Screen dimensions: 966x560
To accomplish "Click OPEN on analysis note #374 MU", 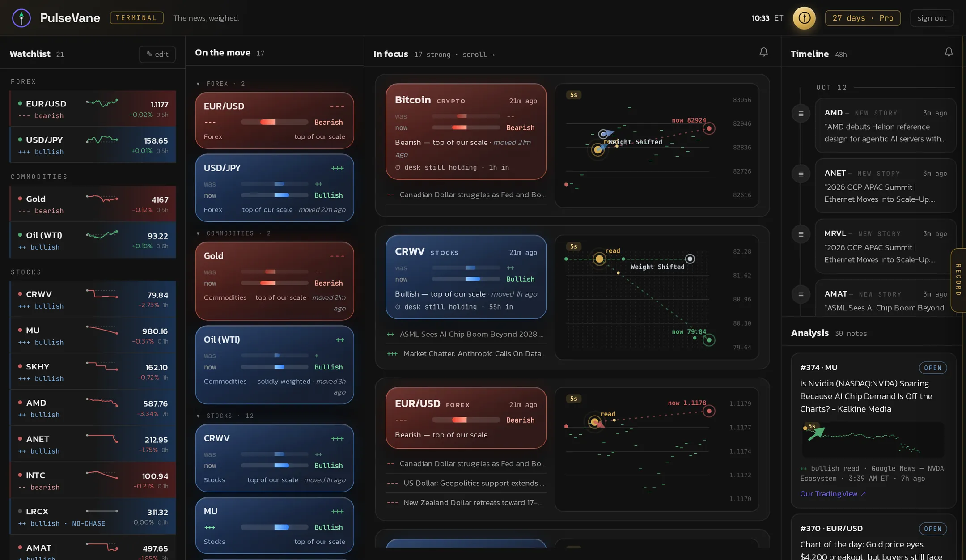I will [x=932, y=368].
